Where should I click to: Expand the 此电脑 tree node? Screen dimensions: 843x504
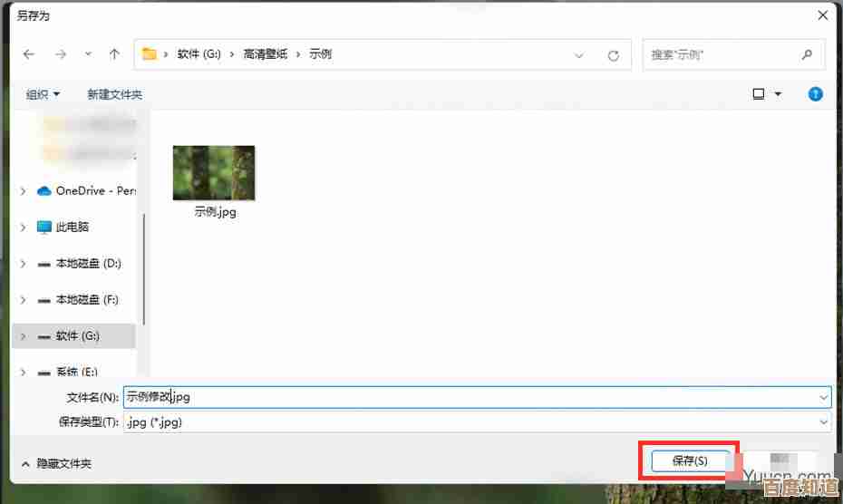coord(23,228)
